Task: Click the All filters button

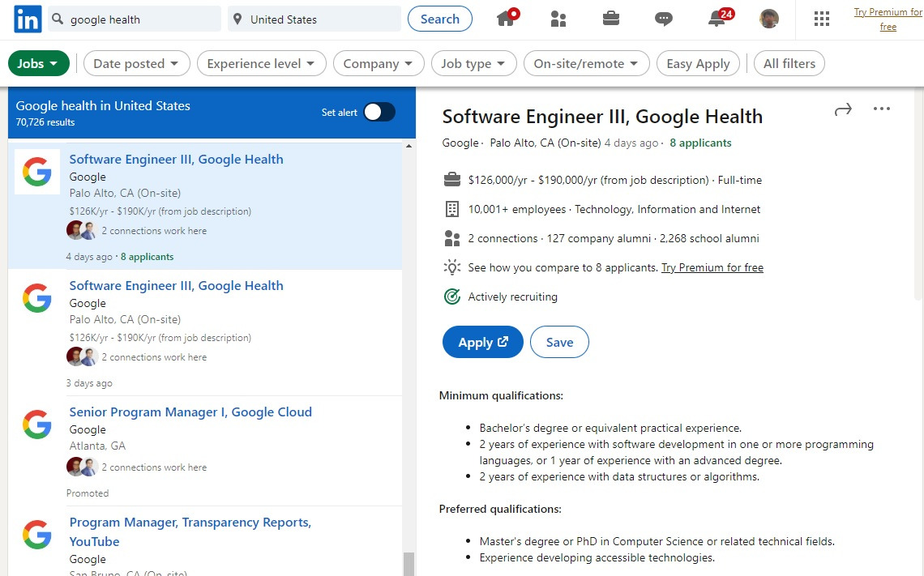Action: [x=789, y=63]
